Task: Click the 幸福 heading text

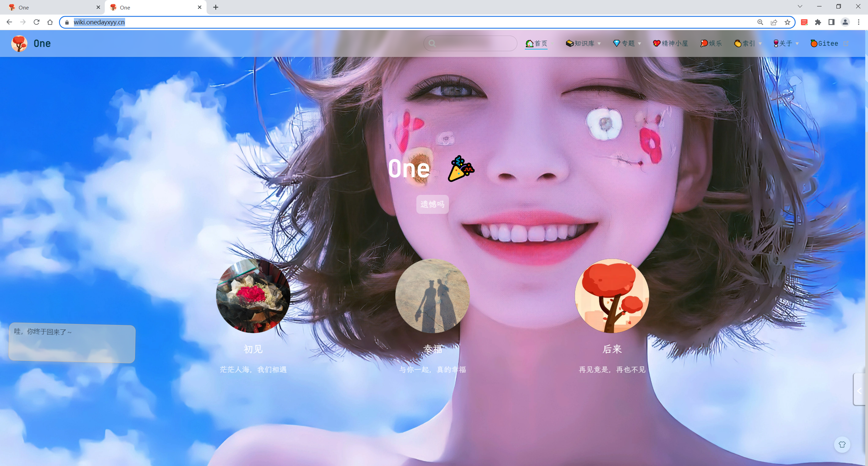Action: click(433, 349)
